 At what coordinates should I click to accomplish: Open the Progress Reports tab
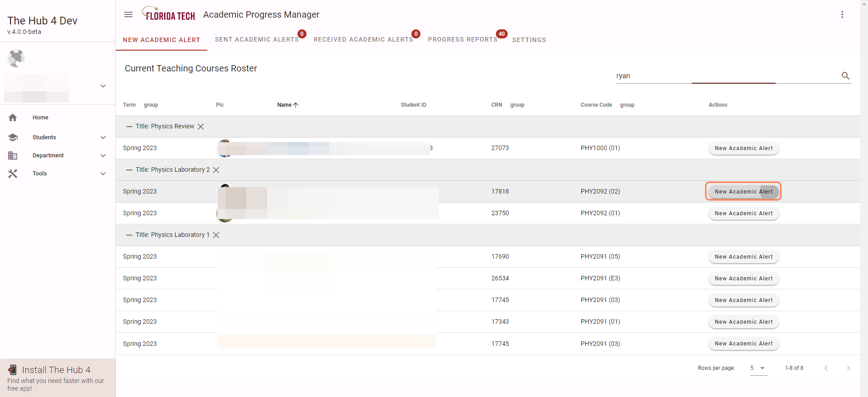(x=463, y=40)
